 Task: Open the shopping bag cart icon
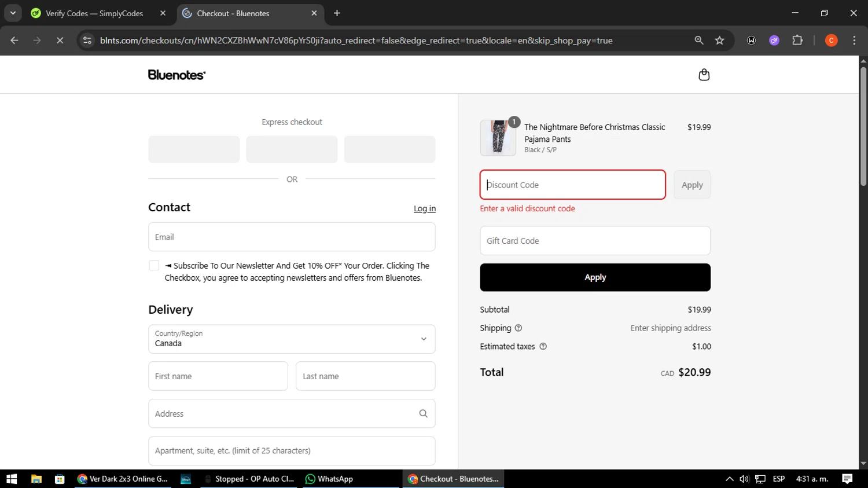pyautogui.click(x=704, y=75)
